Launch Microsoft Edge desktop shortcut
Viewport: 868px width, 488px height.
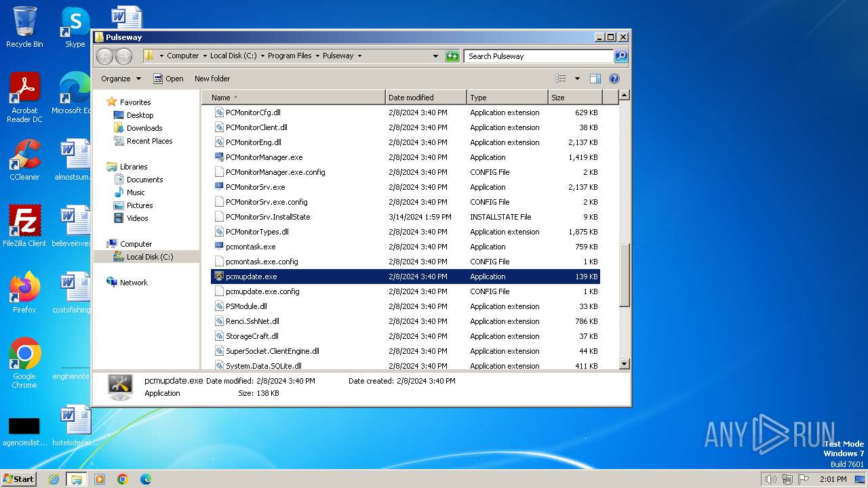(71, 94)
